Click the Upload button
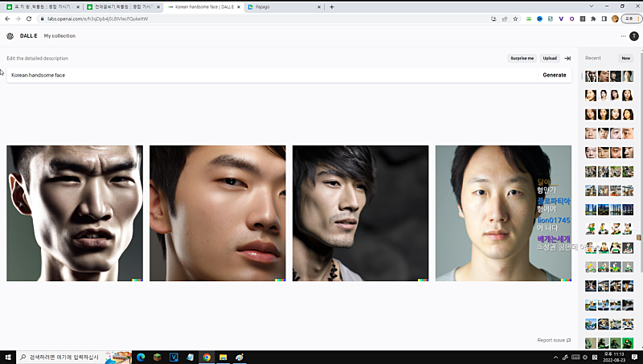Screen dimensions: 643x364 pos(550,58)
